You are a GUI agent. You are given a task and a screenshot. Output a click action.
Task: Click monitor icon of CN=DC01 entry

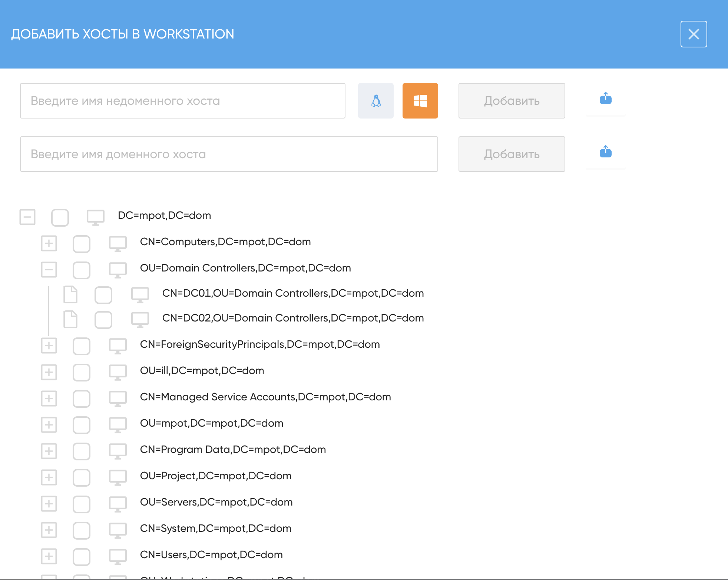[x=140, y=295]
